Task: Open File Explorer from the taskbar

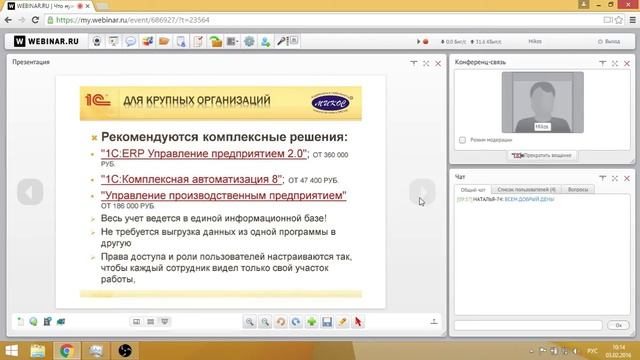Action: [x=38, y=351]
